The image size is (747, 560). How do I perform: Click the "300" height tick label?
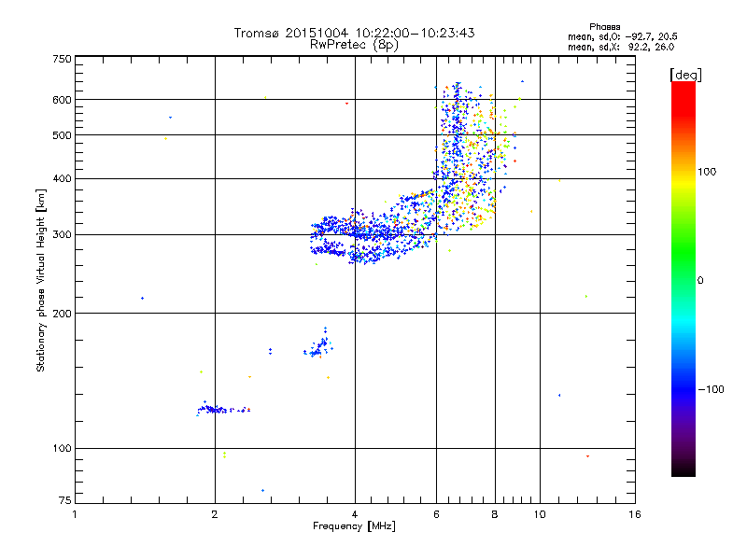62,235
